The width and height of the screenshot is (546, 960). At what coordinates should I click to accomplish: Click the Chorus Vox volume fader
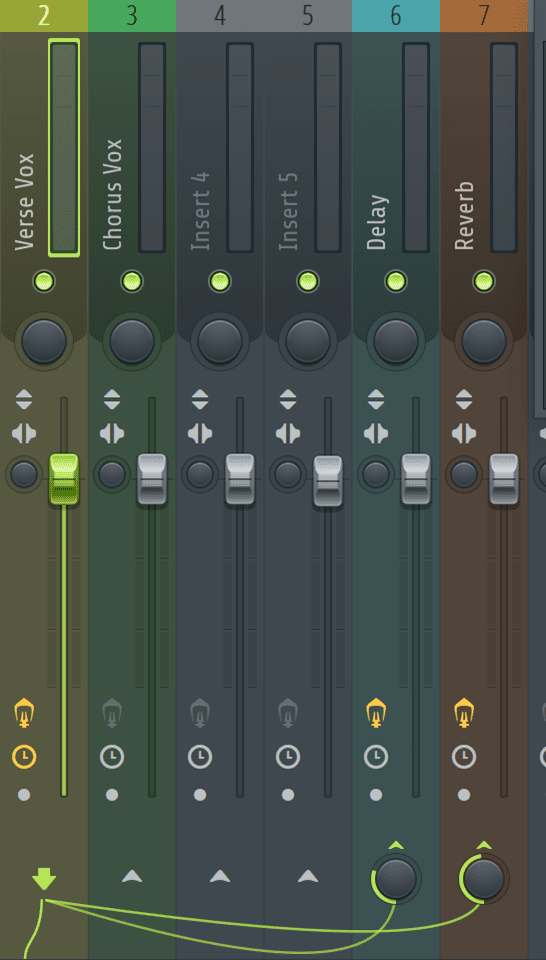pos(152,479)
